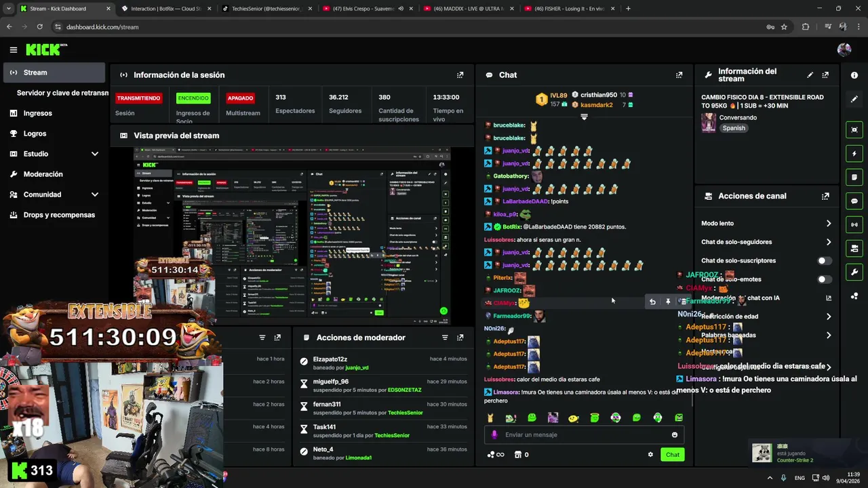Screen dimensions: 868x488
Task: Go to Ingresos in the sidebar
Action: pyautogui.click(x=54, y=113)
